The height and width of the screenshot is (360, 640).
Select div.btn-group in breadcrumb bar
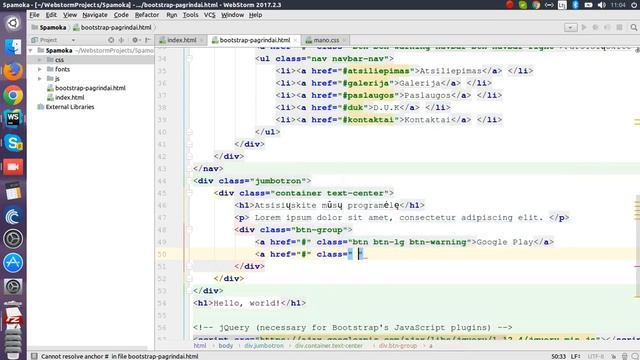(x=398, y=346)
